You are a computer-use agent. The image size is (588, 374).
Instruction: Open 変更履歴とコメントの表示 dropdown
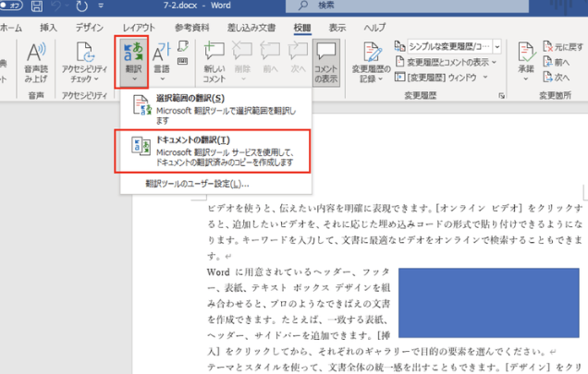click(446, 62)
